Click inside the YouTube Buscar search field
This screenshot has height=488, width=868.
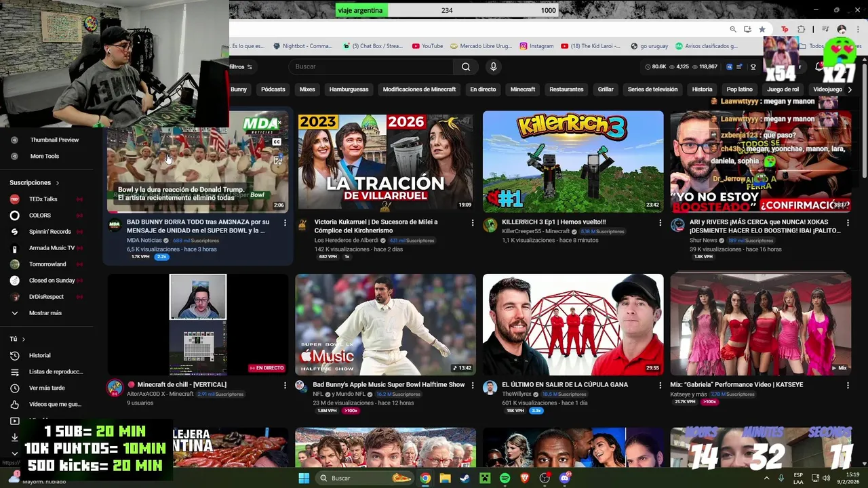[372, 66]
